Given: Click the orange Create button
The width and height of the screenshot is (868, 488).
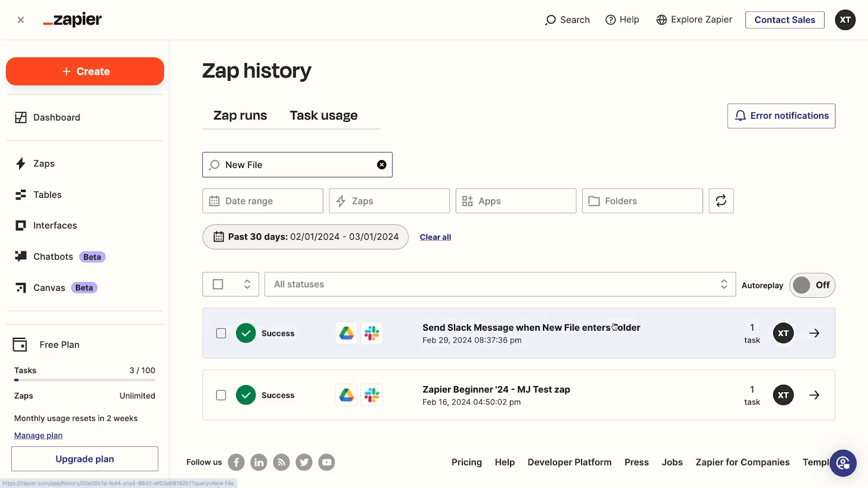Looking at the screenshot, I should [x=85, y=72].
